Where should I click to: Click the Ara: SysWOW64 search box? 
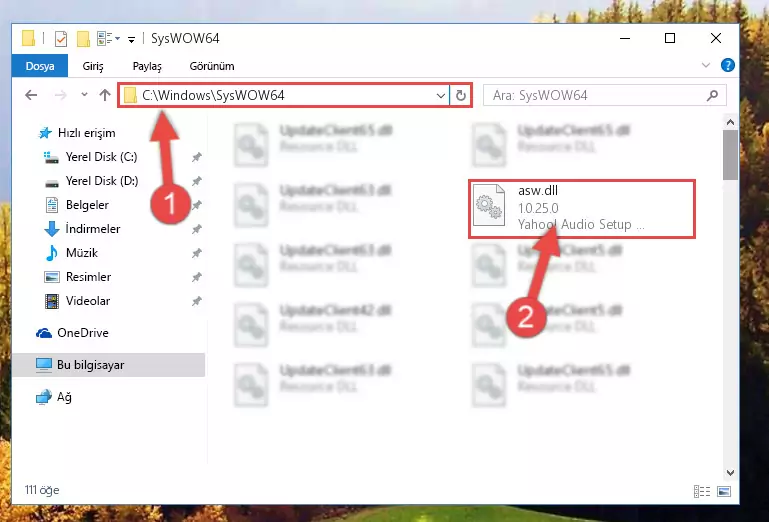[604, 95]
